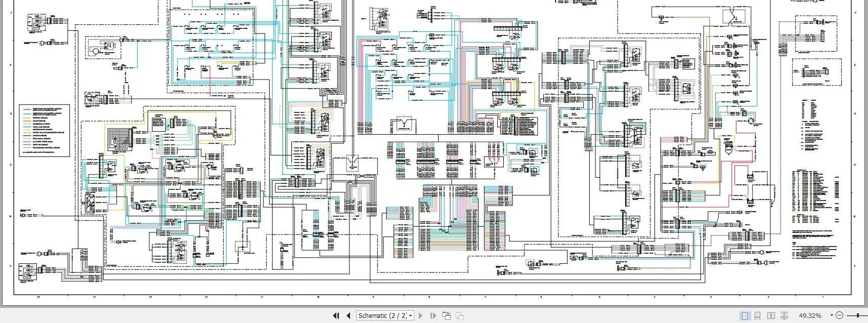Image resolution: width=868 pixels, height=323 pixels.
Task: Click the row D marker on the right edge
Action: 854,113
